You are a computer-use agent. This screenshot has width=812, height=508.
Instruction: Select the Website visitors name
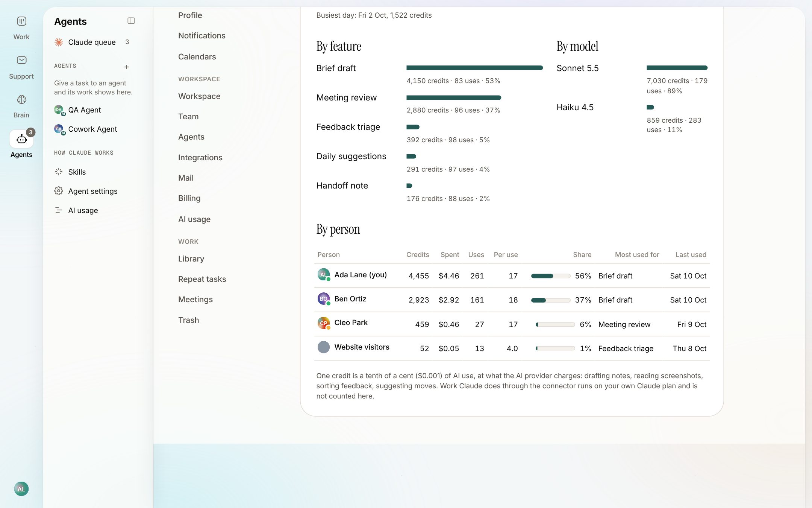tap(362, 347)
